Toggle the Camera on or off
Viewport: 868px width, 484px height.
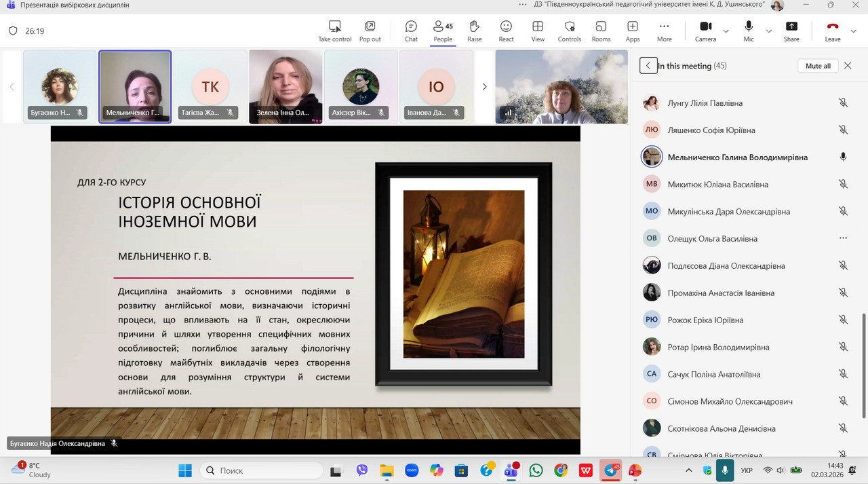tap(705, 31)
